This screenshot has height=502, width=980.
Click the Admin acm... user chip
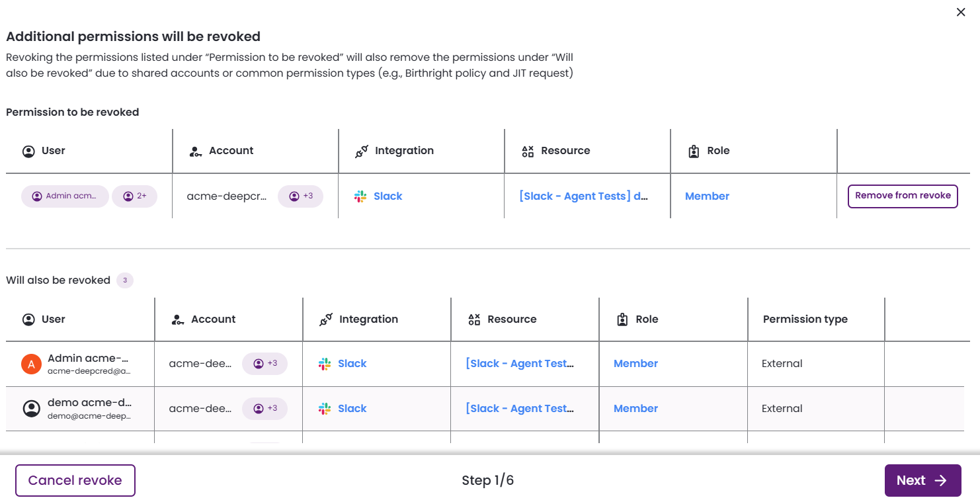65,196
